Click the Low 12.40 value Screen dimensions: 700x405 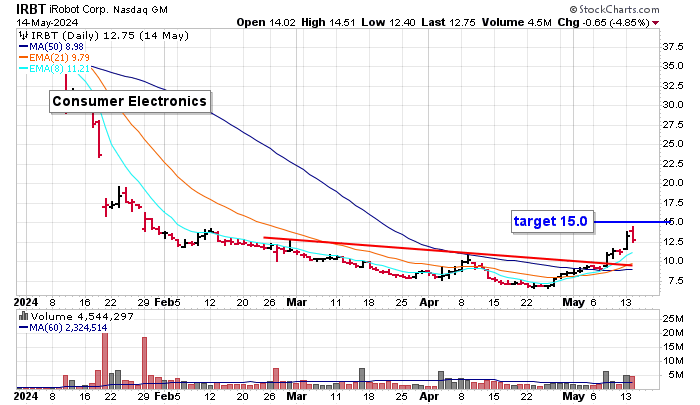(388, 22)
